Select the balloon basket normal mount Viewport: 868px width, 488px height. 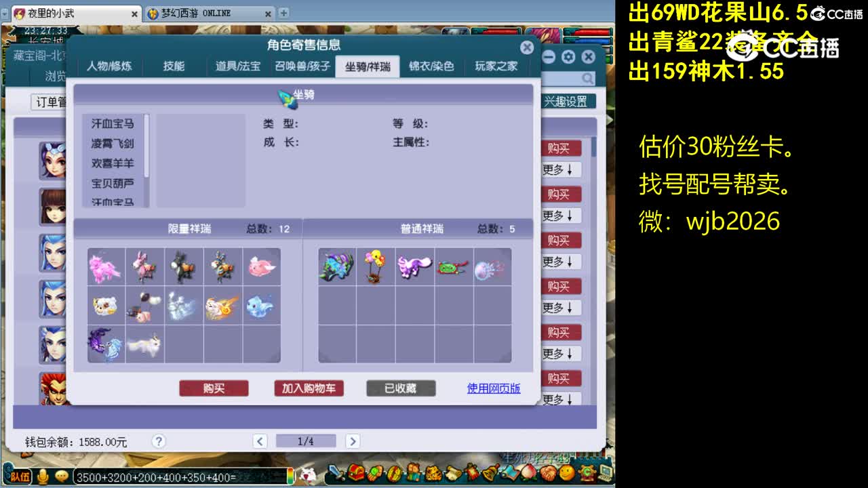tap(376, 266)
